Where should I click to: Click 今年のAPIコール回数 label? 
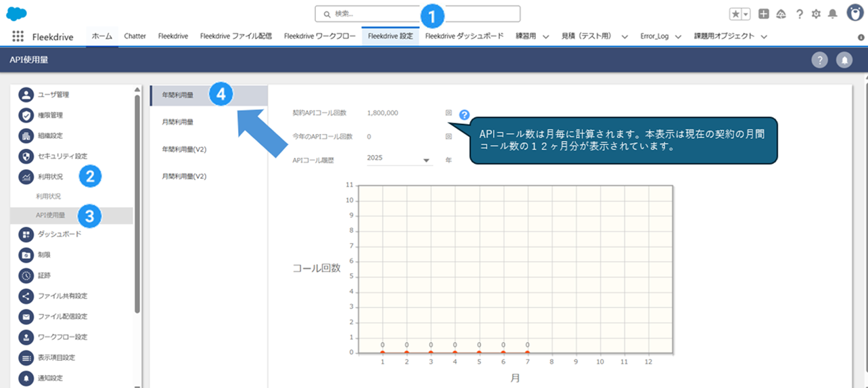pyautogui.click(x=322, y=137)
